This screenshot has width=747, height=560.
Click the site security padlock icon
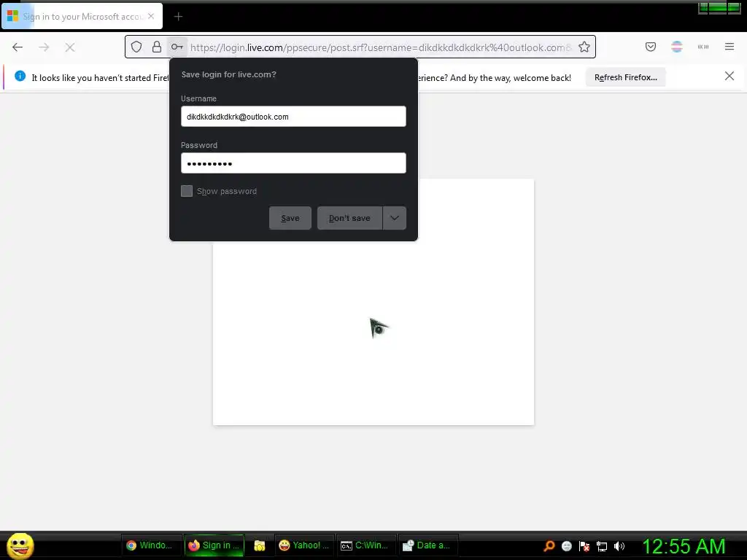click(x=157, y=47)
